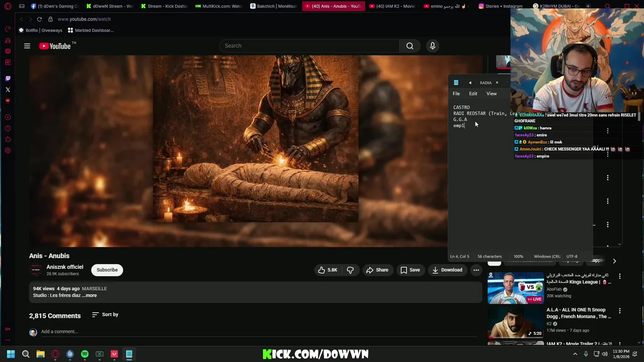This screenshot has height=362, width=644.
Task: Open the volume control in the system tray
Action: [x=605, y=354]
